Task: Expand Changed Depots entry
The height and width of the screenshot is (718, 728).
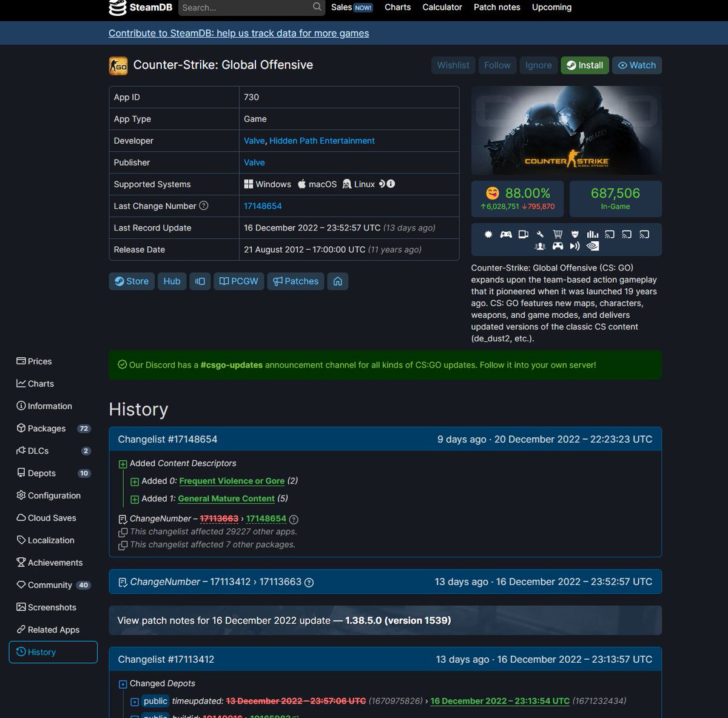Action: (x=123, y=684)
